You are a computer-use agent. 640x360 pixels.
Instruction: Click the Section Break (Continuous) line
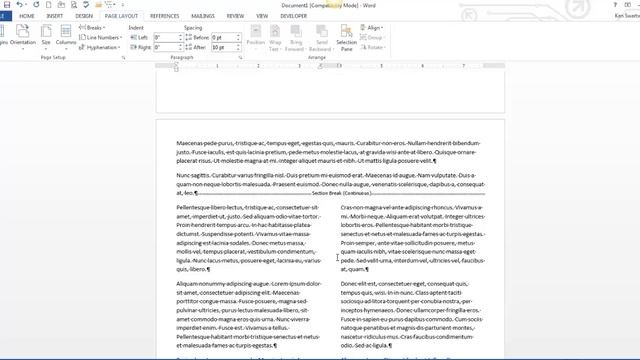341,193
